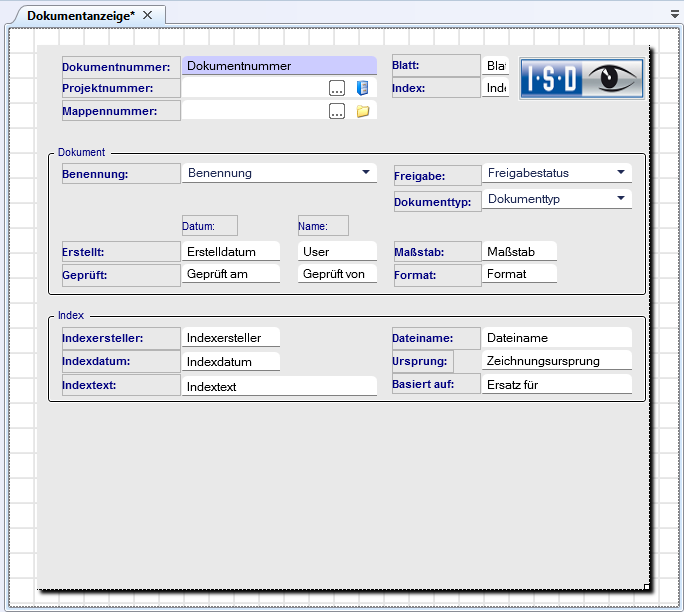Select the Mappennummer: label
The image size is (684, 612).
(x=121, y=111)
